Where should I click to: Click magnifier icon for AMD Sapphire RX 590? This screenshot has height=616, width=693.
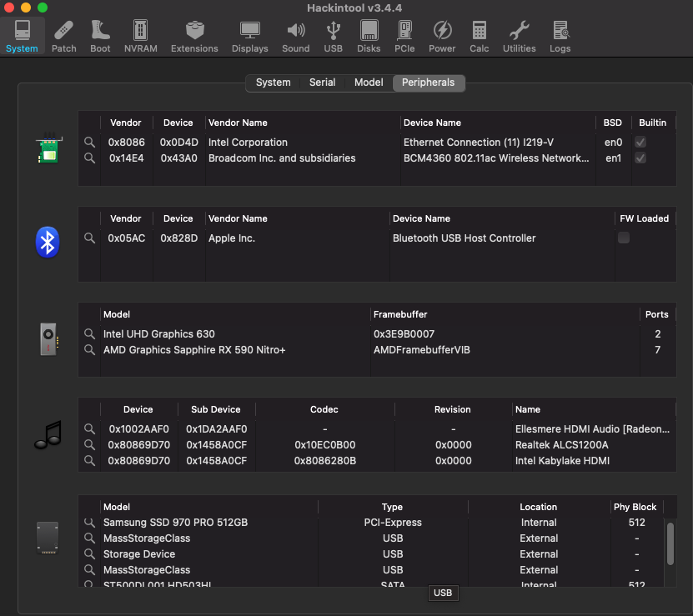pos(90,349)
